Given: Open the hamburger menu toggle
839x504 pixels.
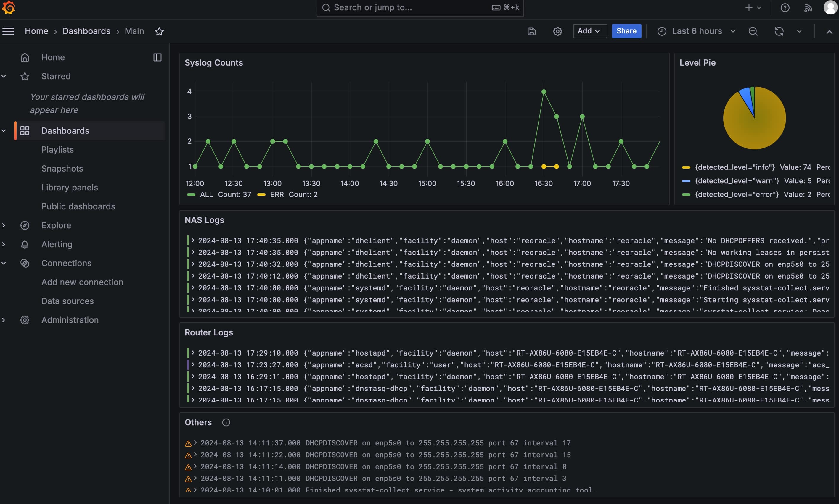Looking at the screenshot, I should [8, 31].
